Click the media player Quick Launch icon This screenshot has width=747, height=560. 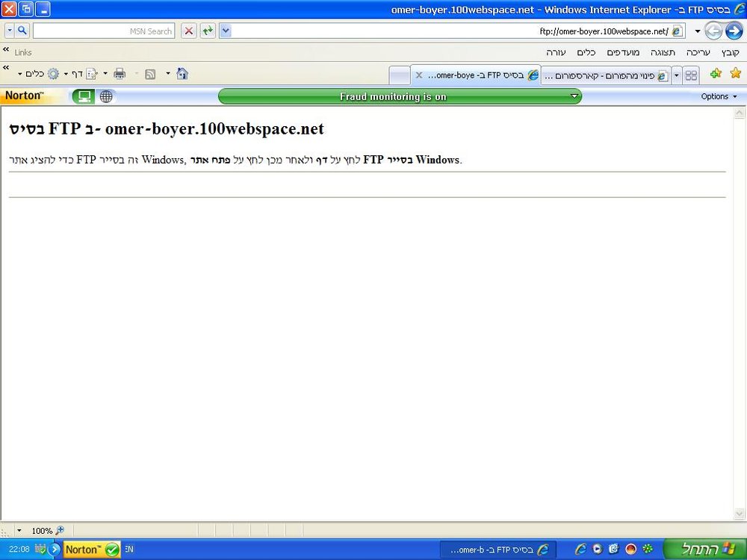point(597,549)
